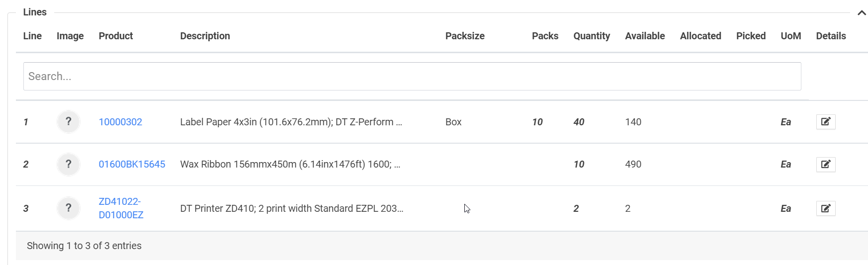This screenshot has height=265, width=868.
Task: Sort by the Available column
Action: (x=645, y=36)
